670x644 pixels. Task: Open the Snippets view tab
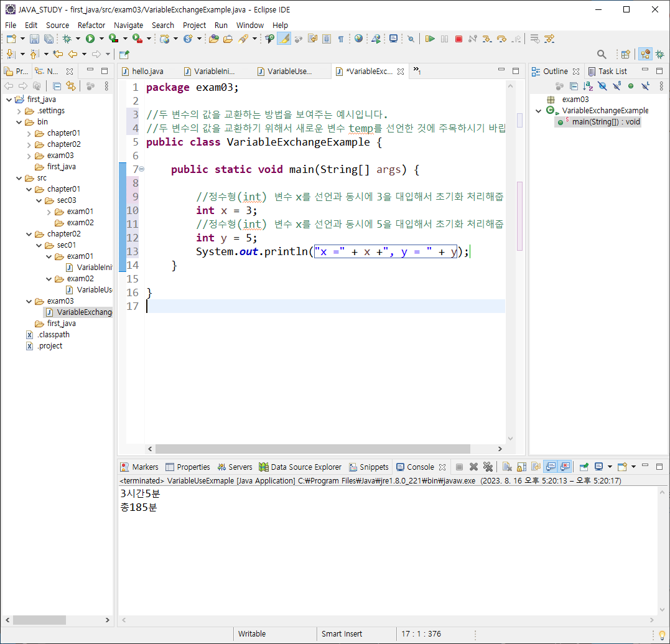coord(369,467)
